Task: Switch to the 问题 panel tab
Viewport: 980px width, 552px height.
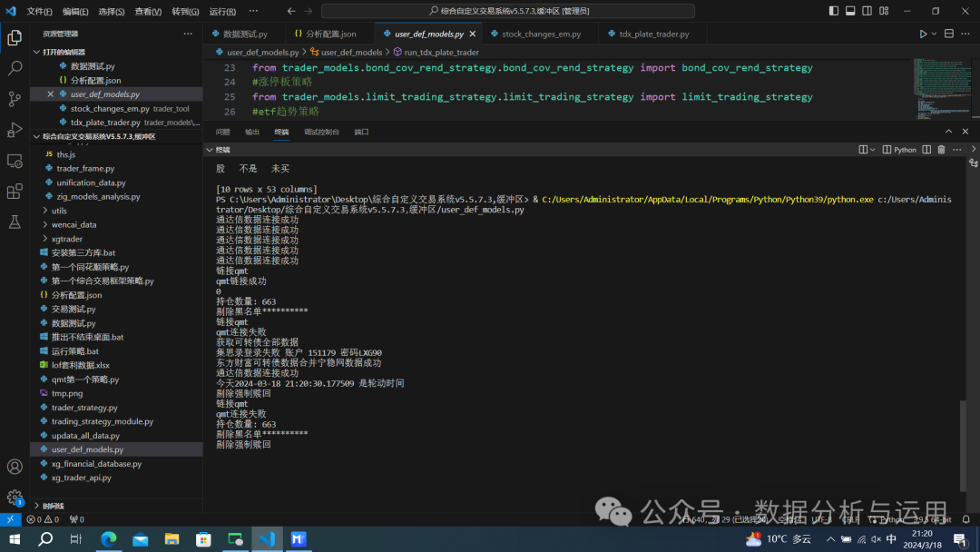Action: click(x=222, y=132)
